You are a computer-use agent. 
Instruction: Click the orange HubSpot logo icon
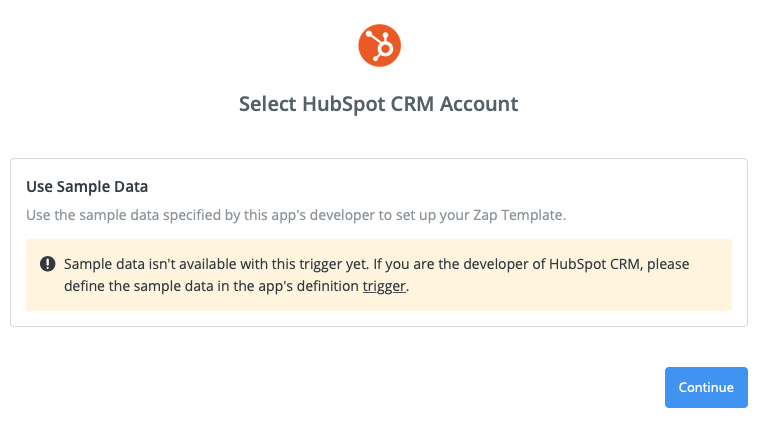coord(380,45)
